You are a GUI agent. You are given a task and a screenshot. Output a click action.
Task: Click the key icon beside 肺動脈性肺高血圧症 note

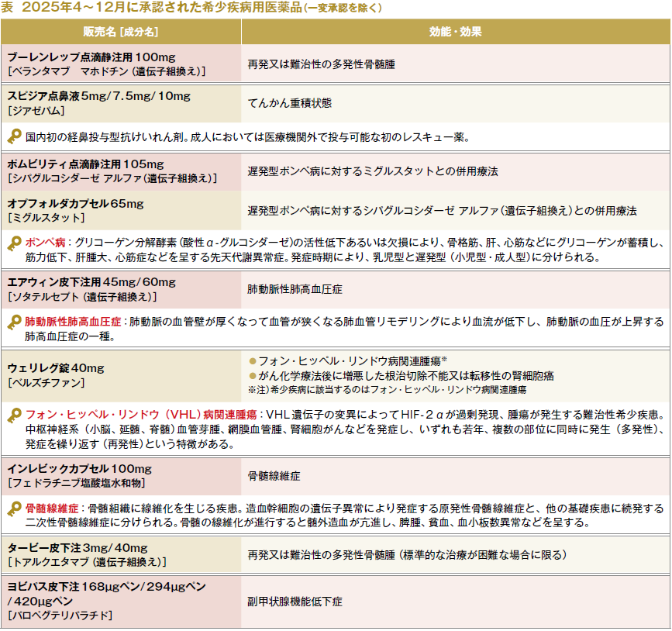click(14, 323)
